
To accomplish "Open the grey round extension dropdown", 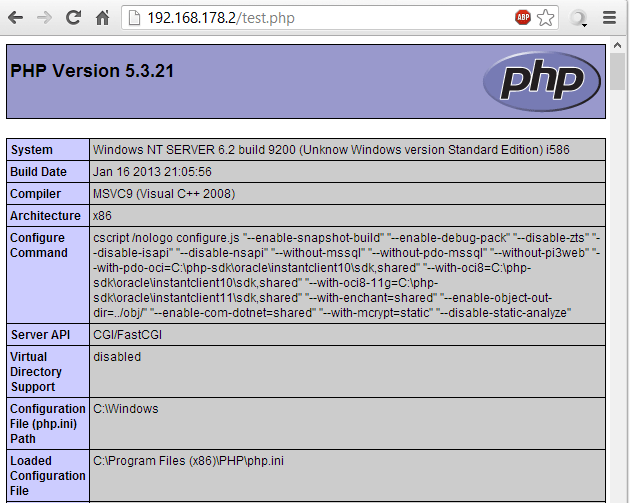I will pyautogui.click(x=579, y=18).
